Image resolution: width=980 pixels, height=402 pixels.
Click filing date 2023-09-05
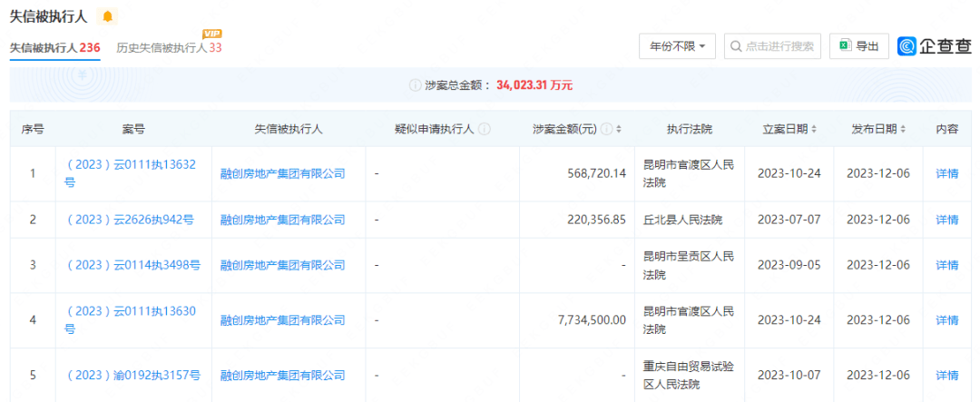(789, 265)
